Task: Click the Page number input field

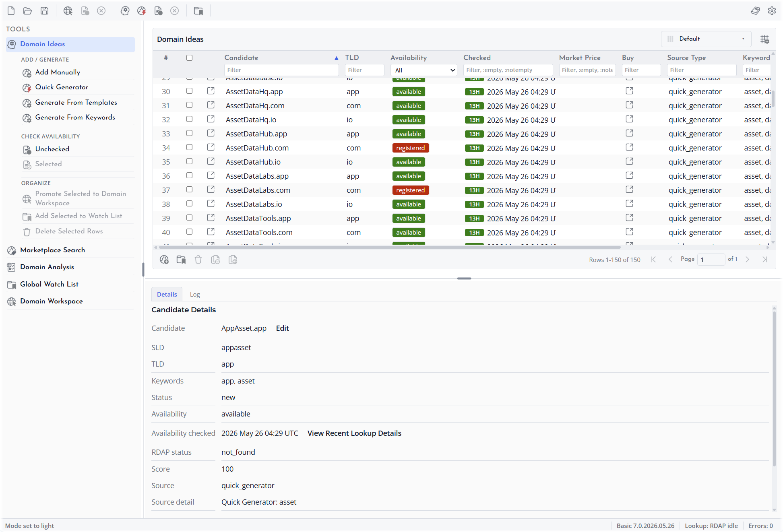Action: click(x=711, y=260)
